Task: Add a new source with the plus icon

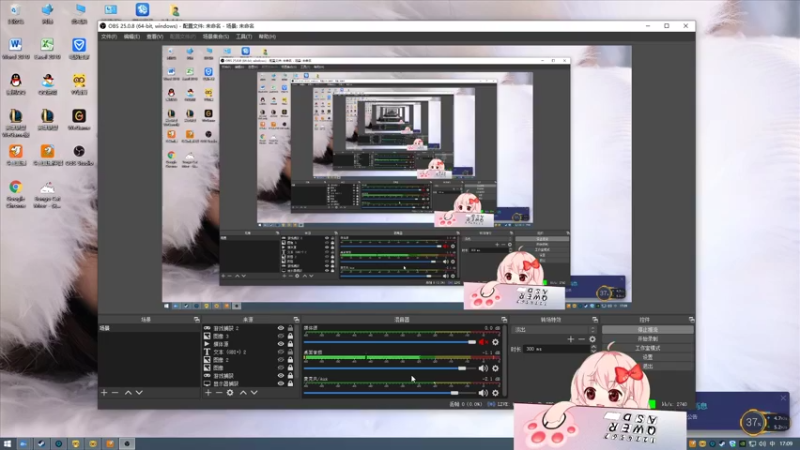Action: click(x=208, y=393)
